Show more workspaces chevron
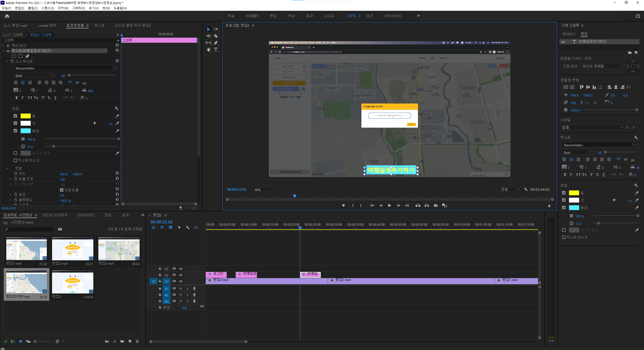The width and height of the screenshot is (644, 350). [x=419, y=16]
